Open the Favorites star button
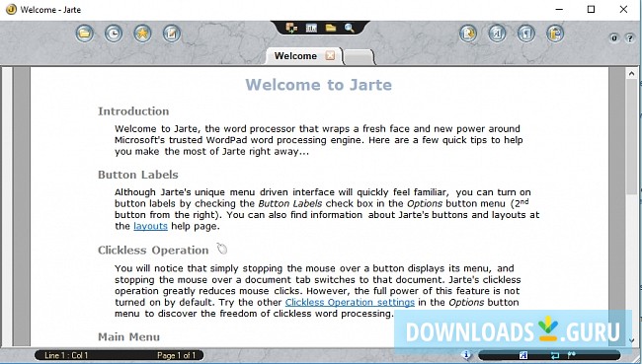 (142, 34)
